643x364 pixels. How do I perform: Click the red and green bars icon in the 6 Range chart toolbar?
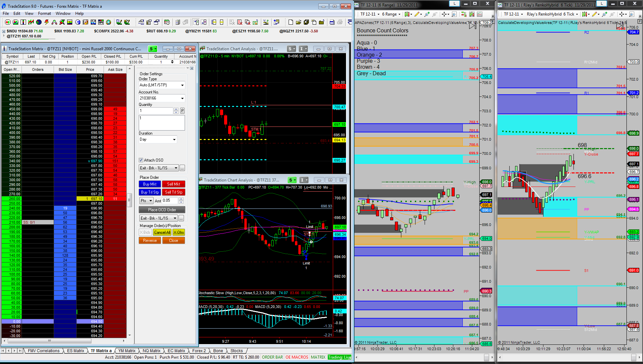point(463,14)
